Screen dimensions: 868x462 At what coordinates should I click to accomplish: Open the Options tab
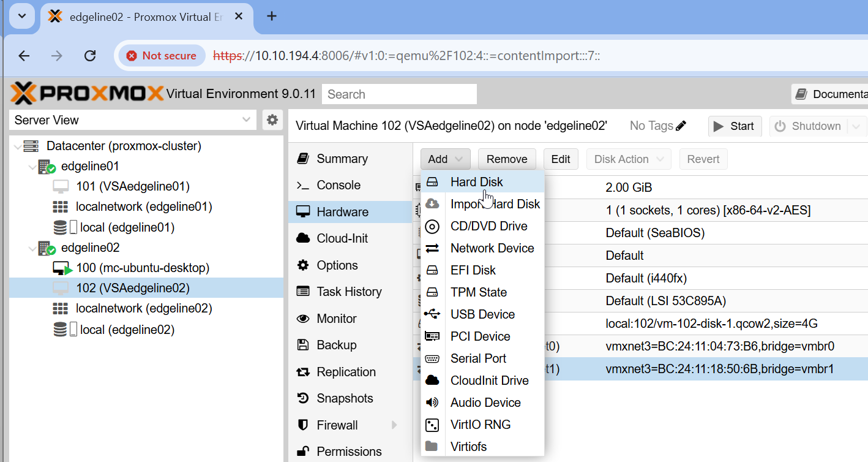pyautogui.click(x=350, y=265)
